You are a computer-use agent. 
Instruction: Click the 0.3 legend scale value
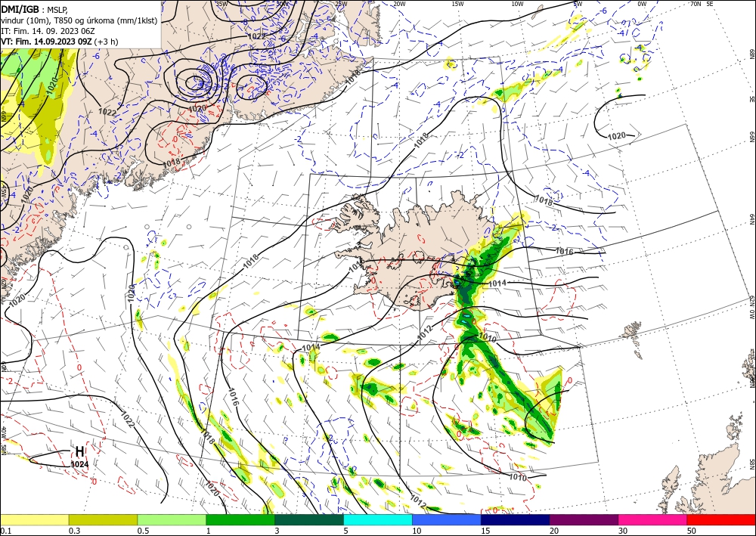[73, 530]
